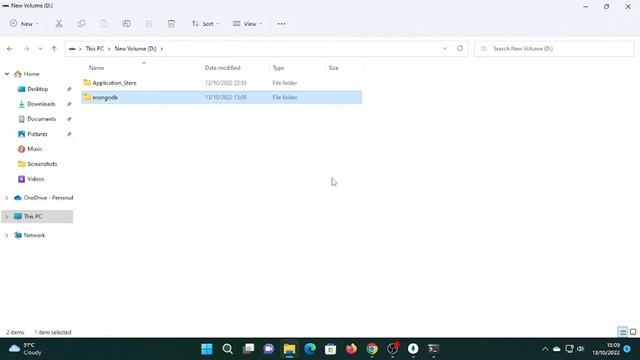Open Documents in quick access
The width and height of the screenshot is (640, 360).
click(42, 119)
